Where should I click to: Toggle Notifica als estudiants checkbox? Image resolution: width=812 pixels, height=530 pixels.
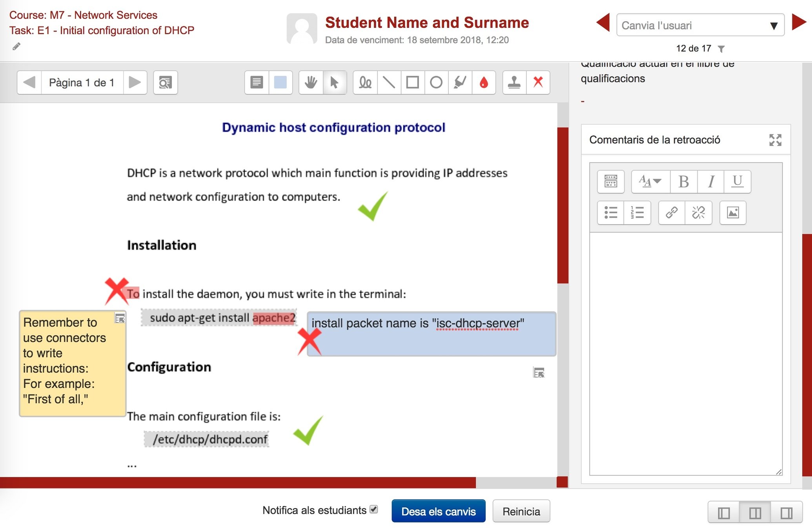pyautogui.click(x=373, y=509)
